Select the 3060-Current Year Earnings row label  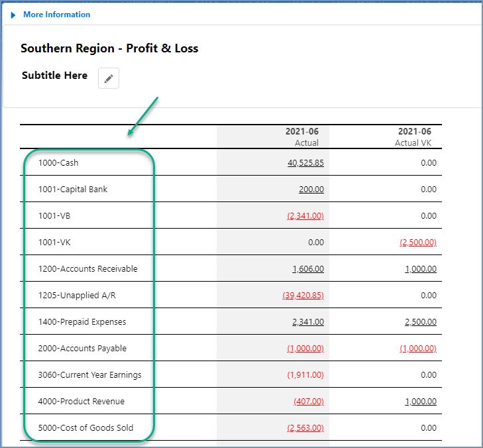[89, 374]
